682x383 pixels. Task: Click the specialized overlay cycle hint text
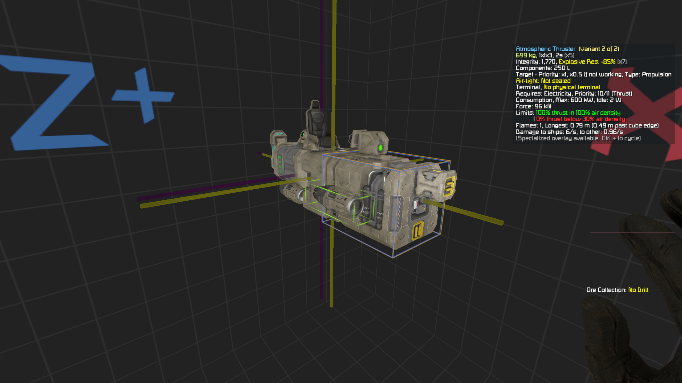tap(578, 138)
